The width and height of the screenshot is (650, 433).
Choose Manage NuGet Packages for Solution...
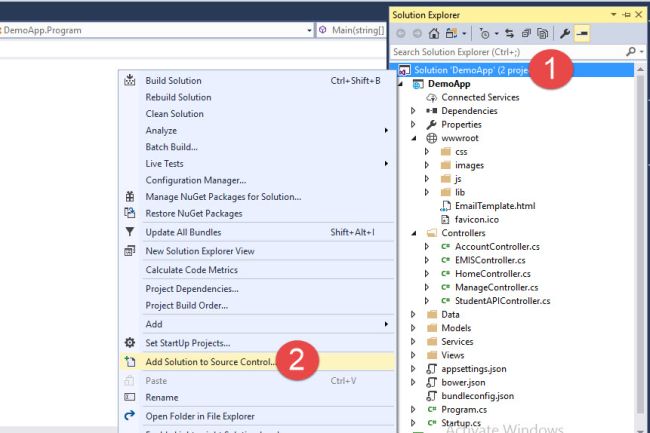click(x=257, y=197)
